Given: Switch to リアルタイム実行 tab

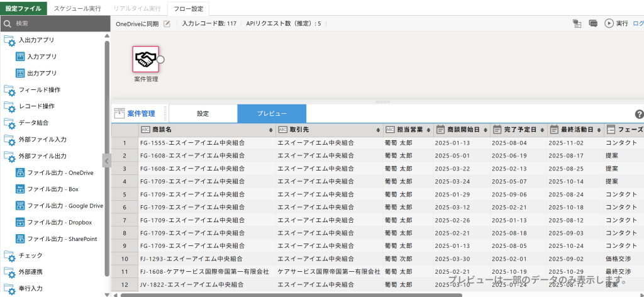Looking at the screenshot, I should pyautogui.click(x=137, y=8).
